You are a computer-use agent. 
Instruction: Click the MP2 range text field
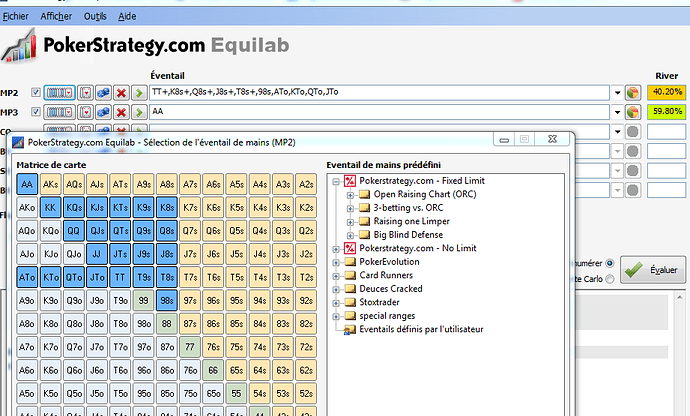[379, 92]
